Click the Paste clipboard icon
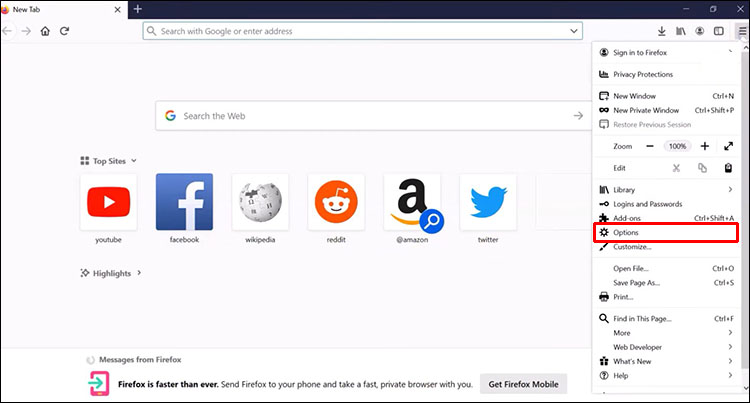 [x=728, y=168]
